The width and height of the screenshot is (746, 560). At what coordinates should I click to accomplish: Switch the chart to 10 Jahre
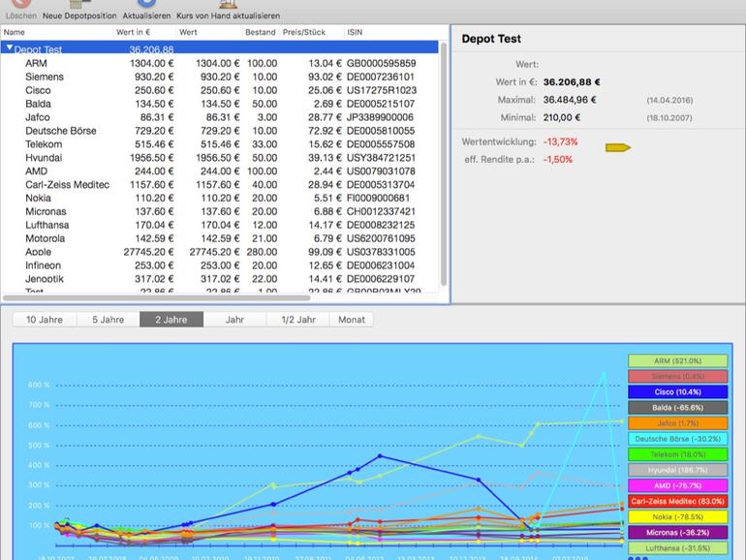point(45,319)
